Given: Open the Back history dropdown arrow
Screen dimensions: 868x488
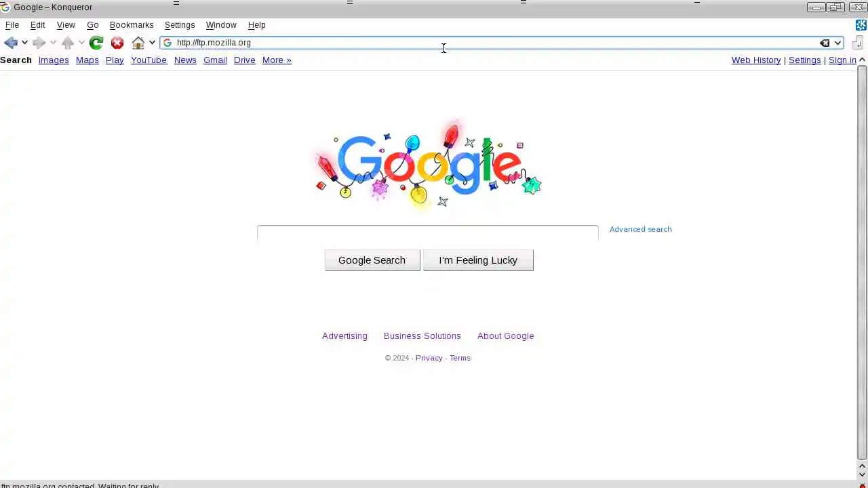Looking at the screenshot, I should (x=24, y=43).
